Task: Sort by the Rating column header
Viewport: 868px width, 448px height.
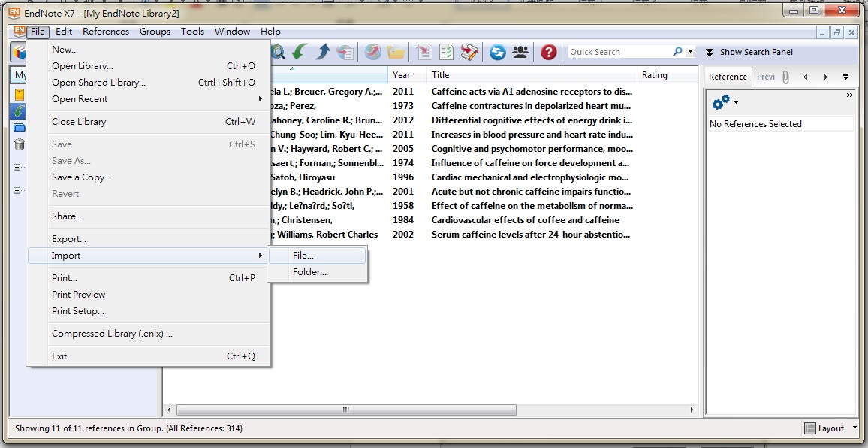Action: pos(668,75)
